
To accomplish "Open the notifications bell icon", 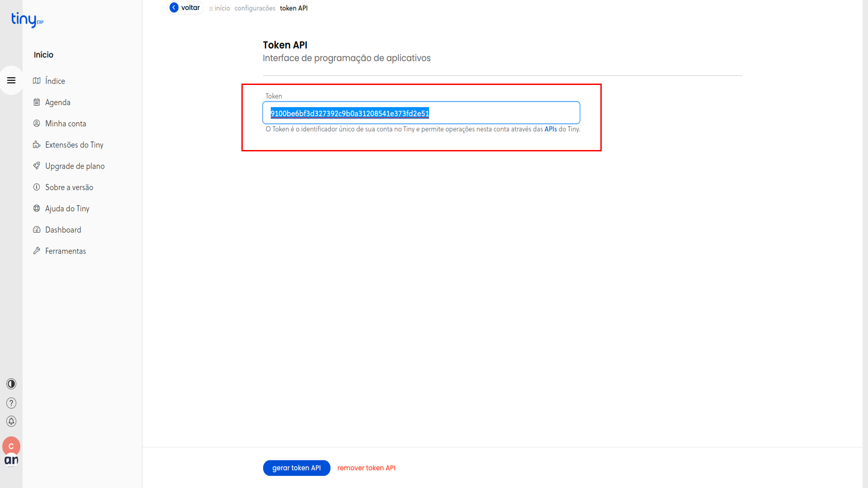I will pyautogui.click(x=11, y=421).
